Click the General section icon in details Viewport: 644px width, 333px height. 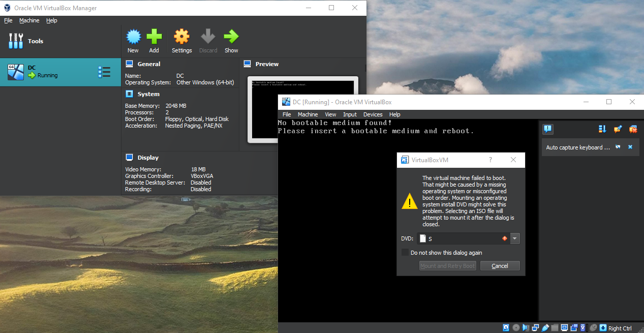coord(129,64)
